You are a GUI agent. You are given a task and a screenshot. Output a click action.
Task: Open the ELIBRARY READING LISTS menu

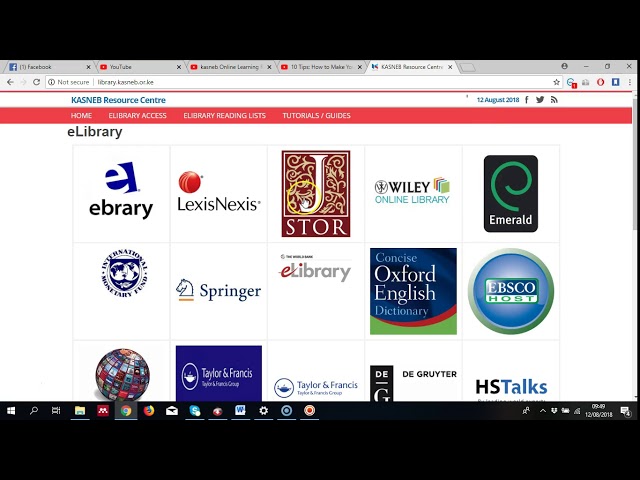pyautogui.click(x=224, y=116)
